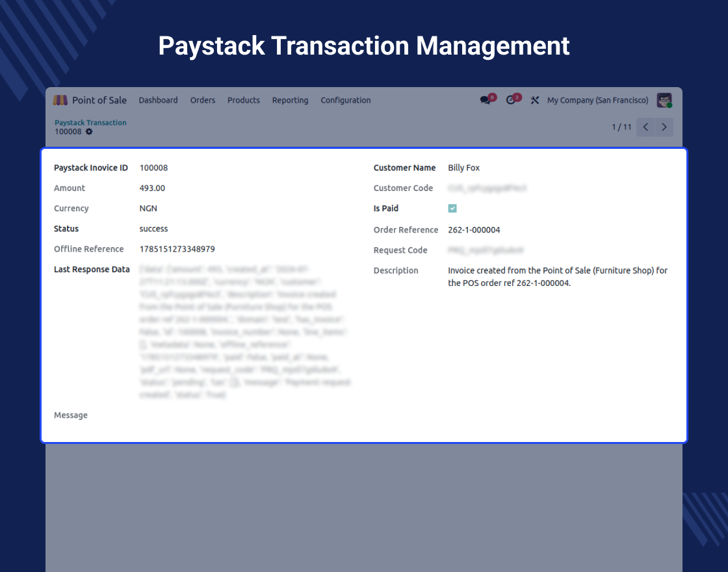This screenshot has width=728, height=572.
Task: Click the blurred Last Response Data field
Action: (x=245, y=332)
